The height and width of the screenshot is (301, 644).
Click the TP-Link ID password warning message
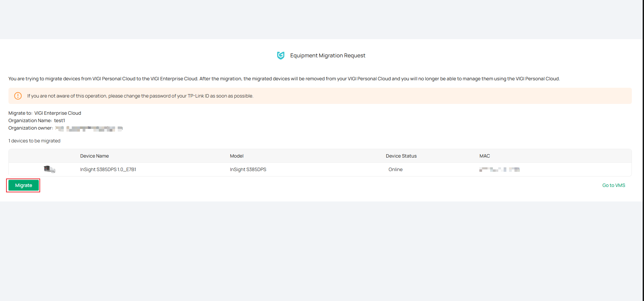coord(140,96)
